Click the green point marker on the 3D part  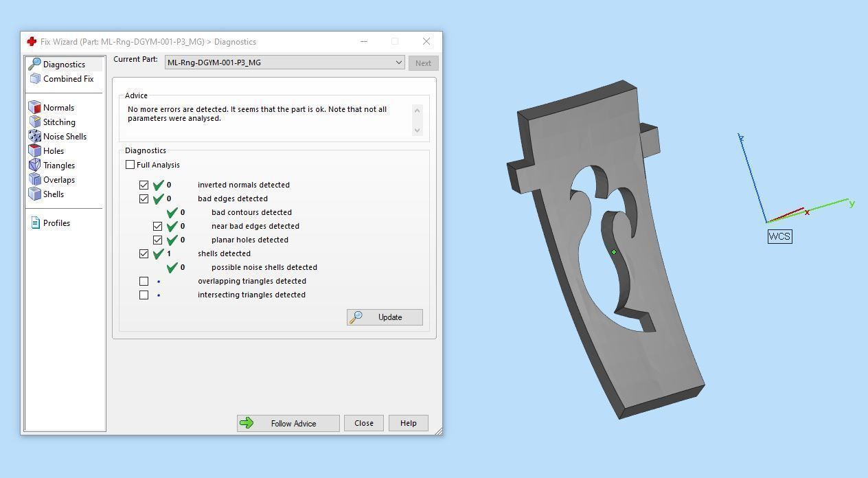[614, 252]
